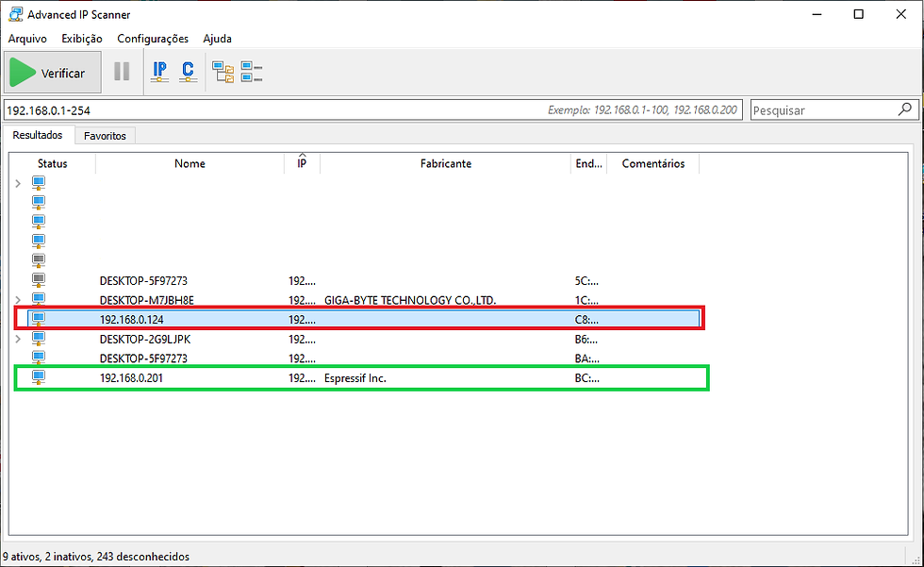Start the scan with the Verificar button

53,73
